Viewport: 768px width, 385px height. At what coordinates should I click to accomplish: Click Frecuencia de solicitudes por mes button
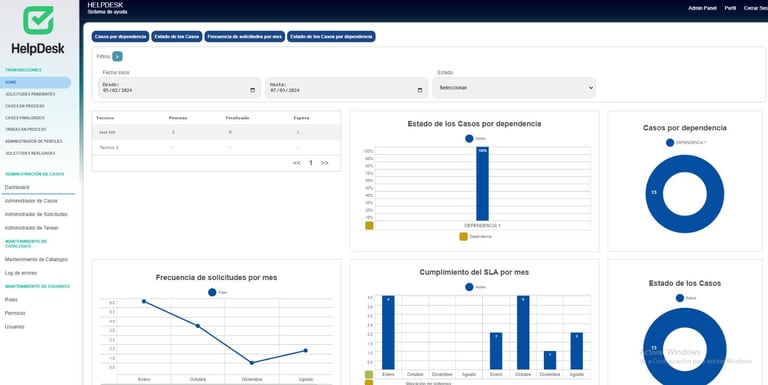244,37
